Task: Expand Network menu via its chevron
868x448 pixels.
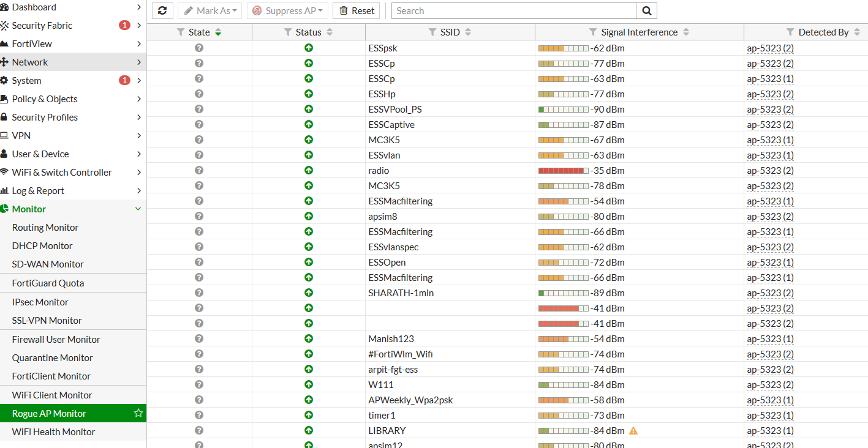Action: [139, 62]
